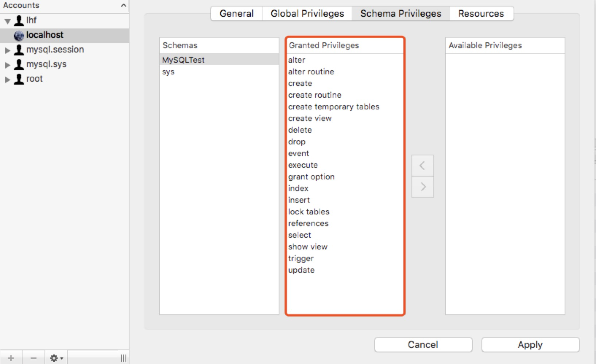
Task: Select the sys schema
Action: tap(169, 72)
